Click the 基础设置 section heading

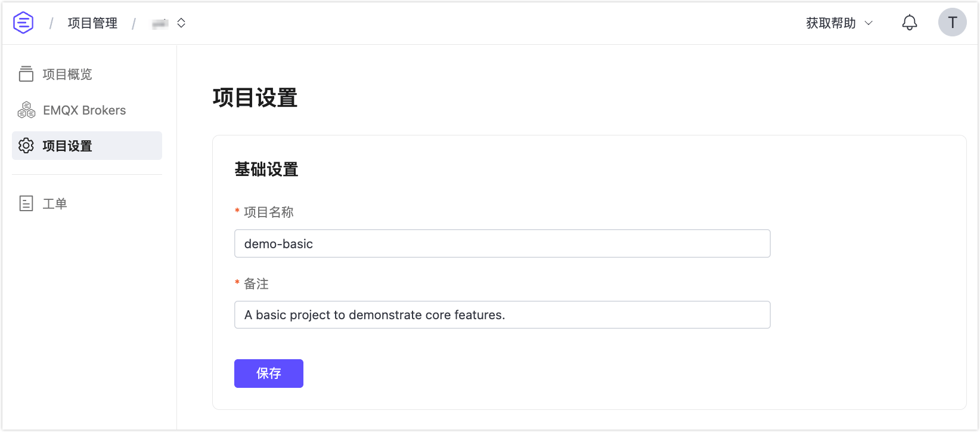point(266,169)
